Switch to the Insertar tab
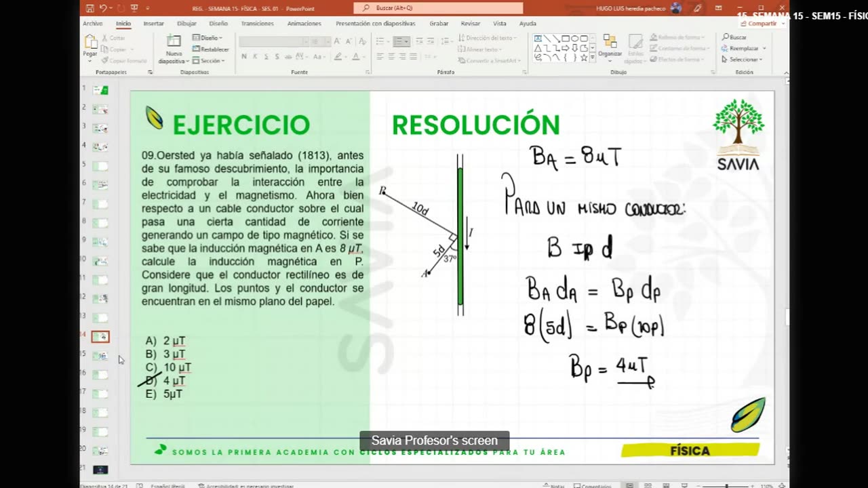Image resolution: width=868 pixels, height=488 pixels. click(153, 24)
